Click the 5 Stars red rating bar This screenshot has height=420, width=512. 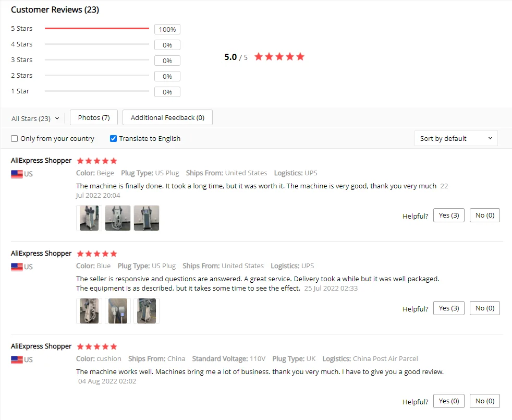coord(97,29)
